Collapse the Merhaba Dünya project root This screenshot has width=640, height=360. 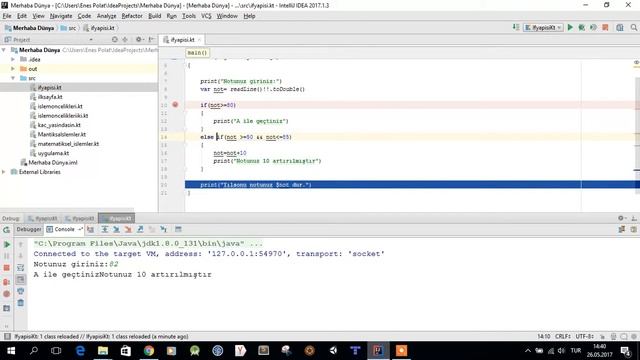4,50
